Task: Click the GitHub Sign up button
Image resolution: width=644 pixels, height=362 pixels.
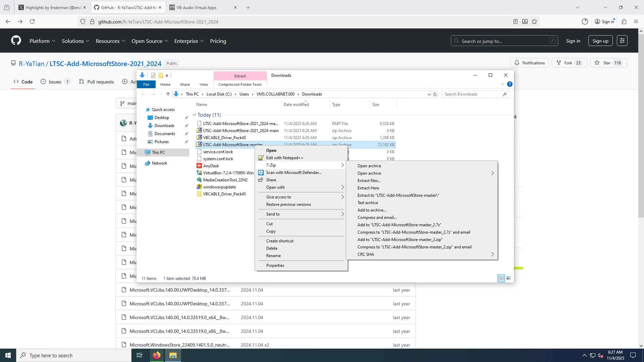Action: tap(600, 41)
